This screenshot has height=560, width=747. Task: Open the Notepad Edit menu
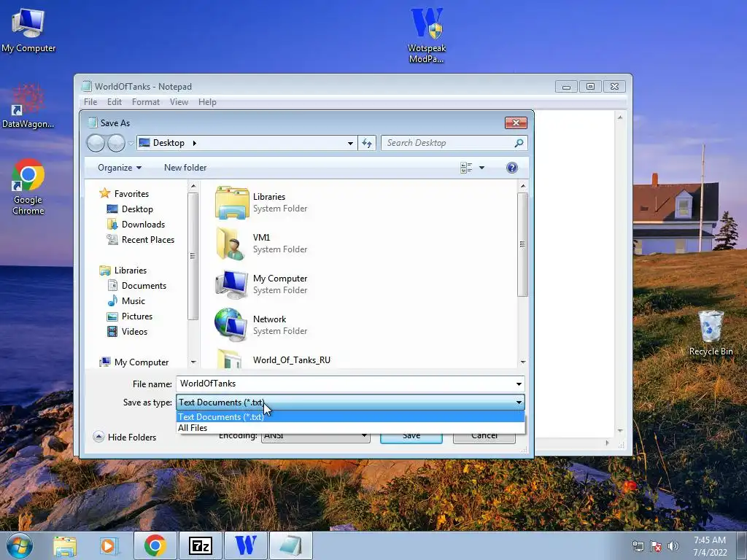tap(115, 102)
